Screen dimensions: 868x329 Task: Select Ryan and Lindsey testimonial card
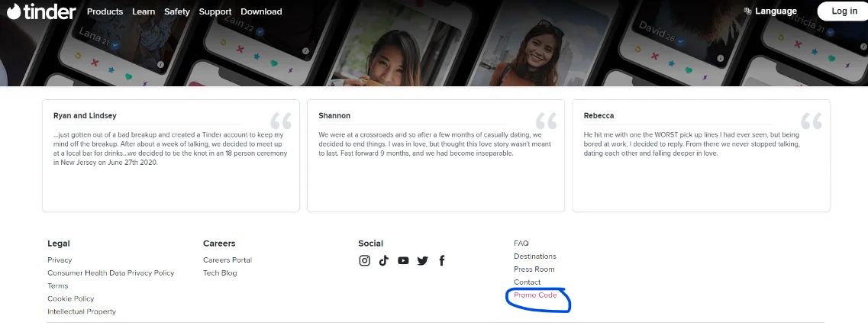[171, 156]
